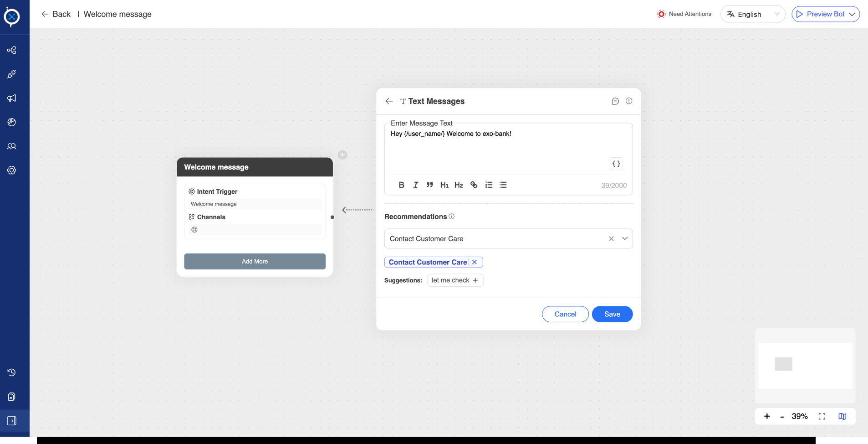Insert a bulleted list
868x444 pixels.
pos(503,185)
